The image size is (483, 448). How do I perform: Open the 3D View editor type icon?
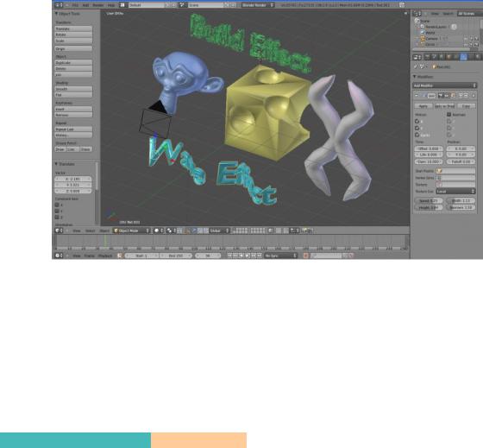pyautogui.click(x=58, y=230)
